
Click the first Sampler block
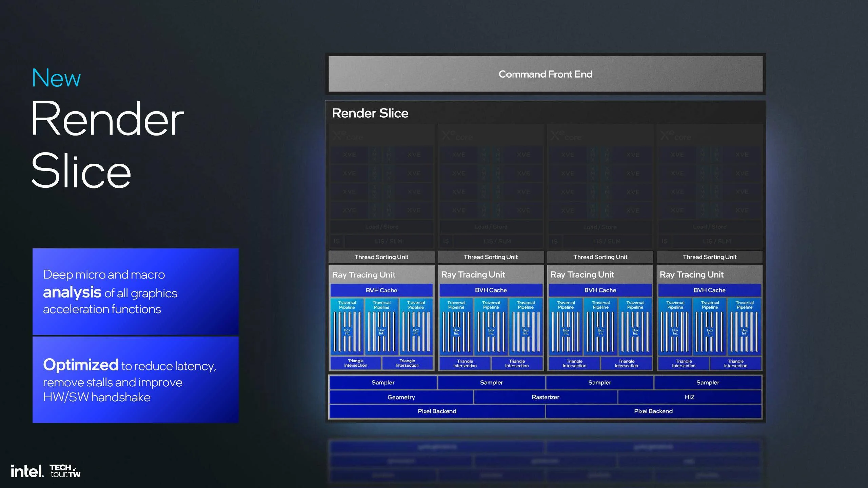(x=383, y=383)
